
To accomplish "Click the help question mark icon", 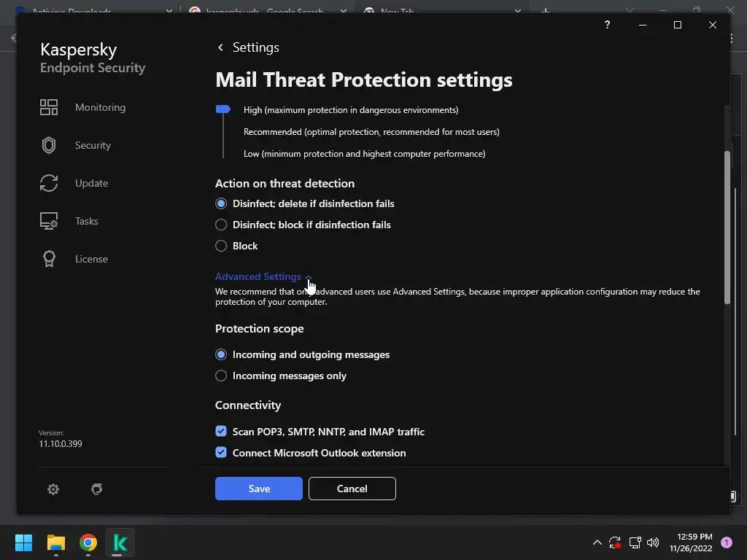I will pos(607,24).
